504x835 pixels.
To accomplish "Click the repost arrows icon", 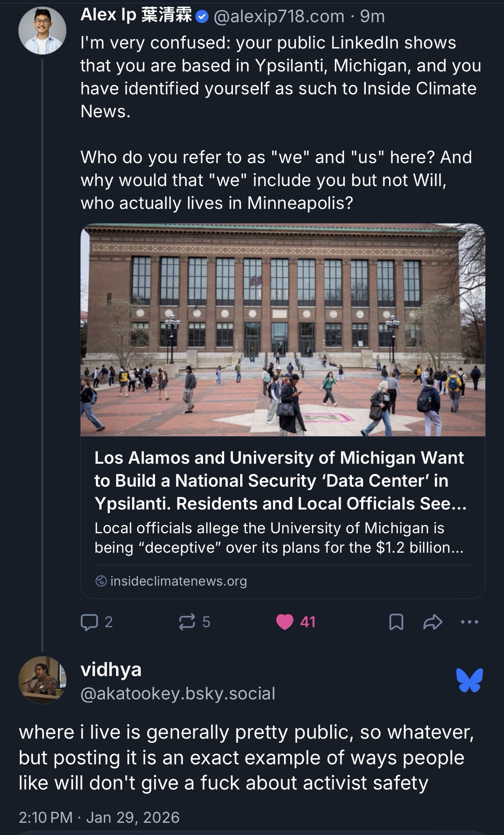I will (187, 622).
